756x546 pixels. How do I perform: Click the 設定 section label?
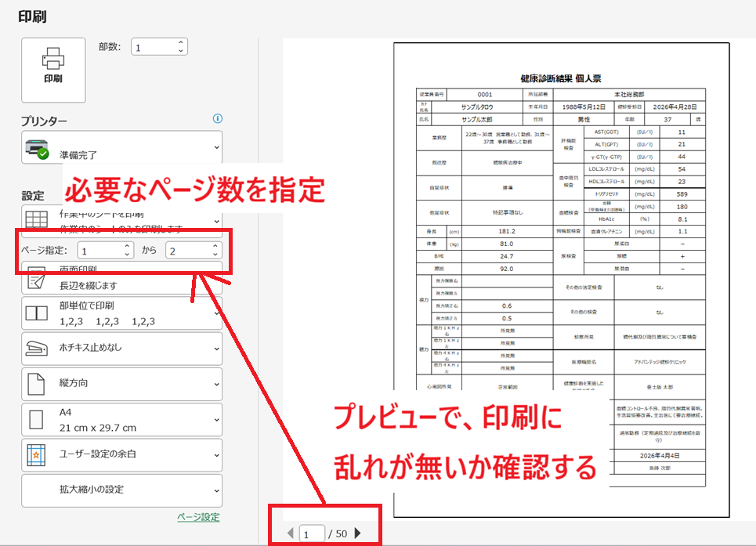[33, 196]
